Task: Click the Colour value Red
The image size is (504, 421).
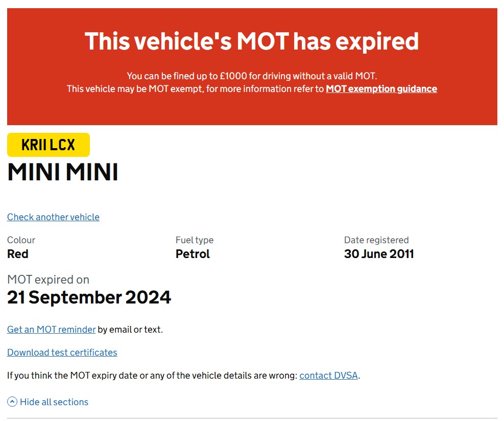Action: pos(18,254)
